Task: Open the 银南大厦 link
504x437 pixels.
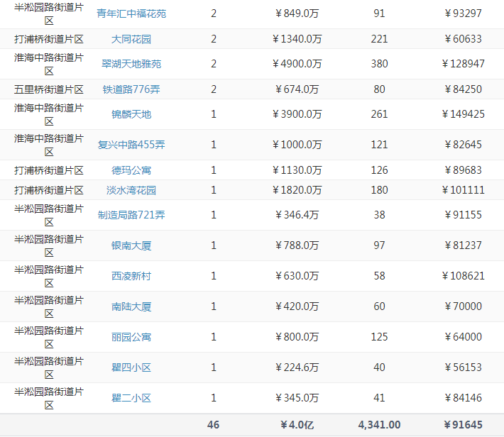Action: [131, 245]
